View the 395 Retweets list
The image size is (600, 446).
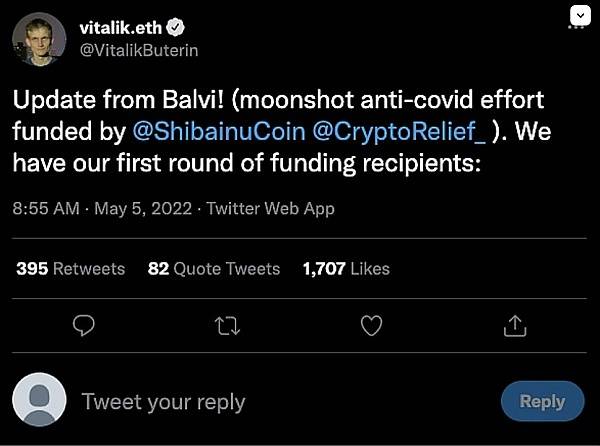pyautogui.click(x=70, y=268)
